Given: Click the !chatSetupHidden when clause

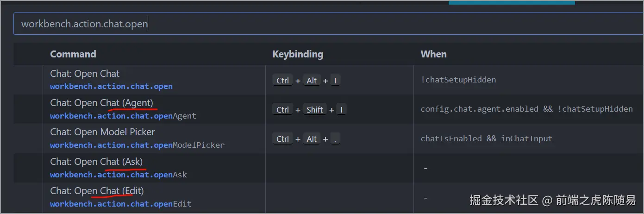Looking at the screenshot, I should (x=458, y=80).
